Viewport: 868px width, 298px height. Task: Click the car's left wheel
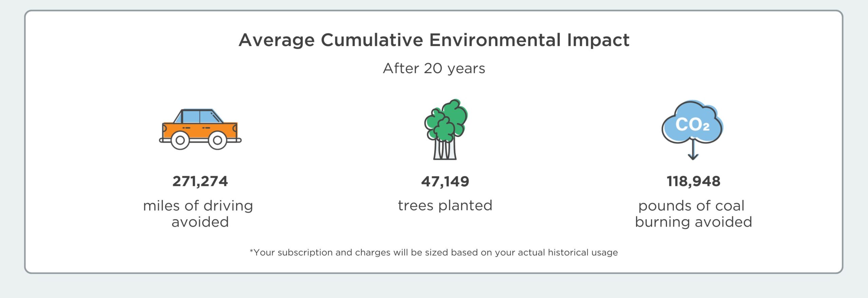(x=180, y=140)
